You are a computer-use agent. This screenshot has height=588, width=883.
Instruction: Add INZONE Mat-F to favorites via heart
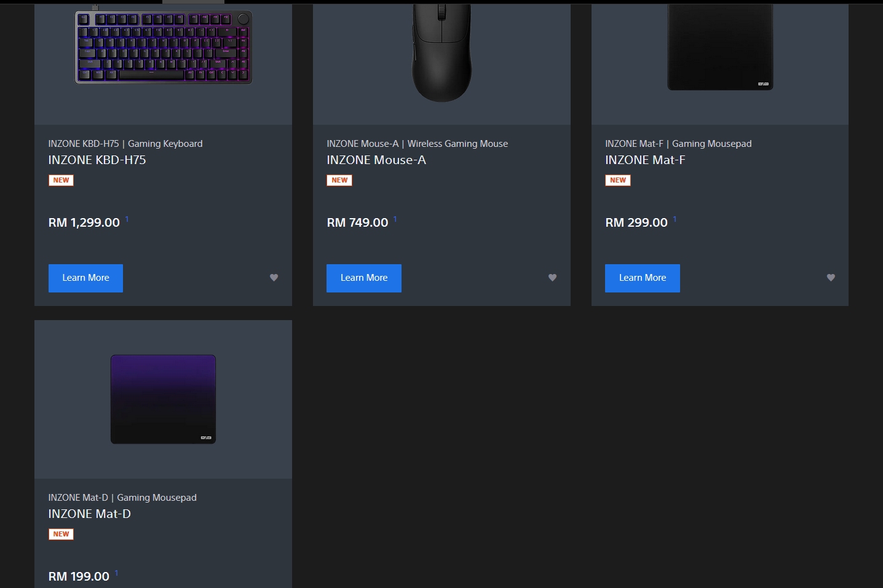[x=831, y=278]
